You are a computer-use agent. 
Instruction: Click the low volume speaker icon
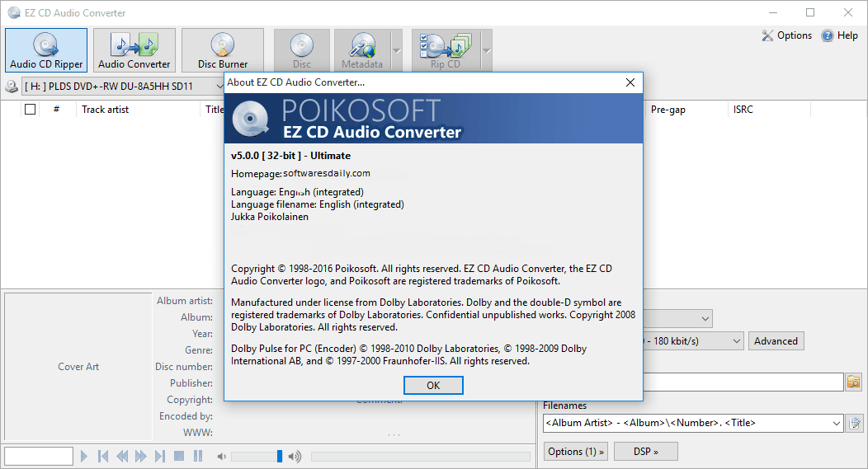(x=221, y=457)
